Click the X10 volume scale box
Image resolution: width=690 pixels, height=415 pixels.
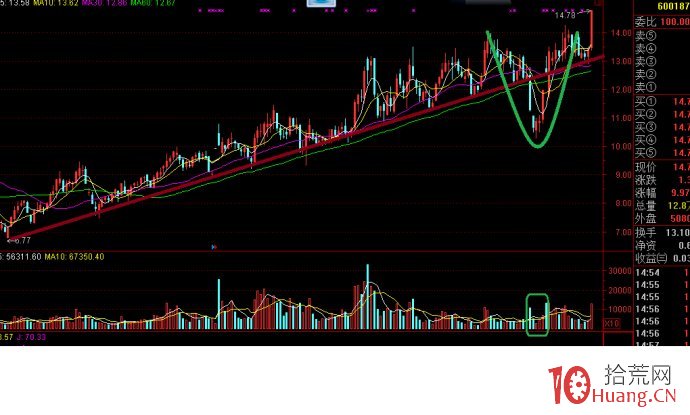pyautogui.click(x=612, y=323)
